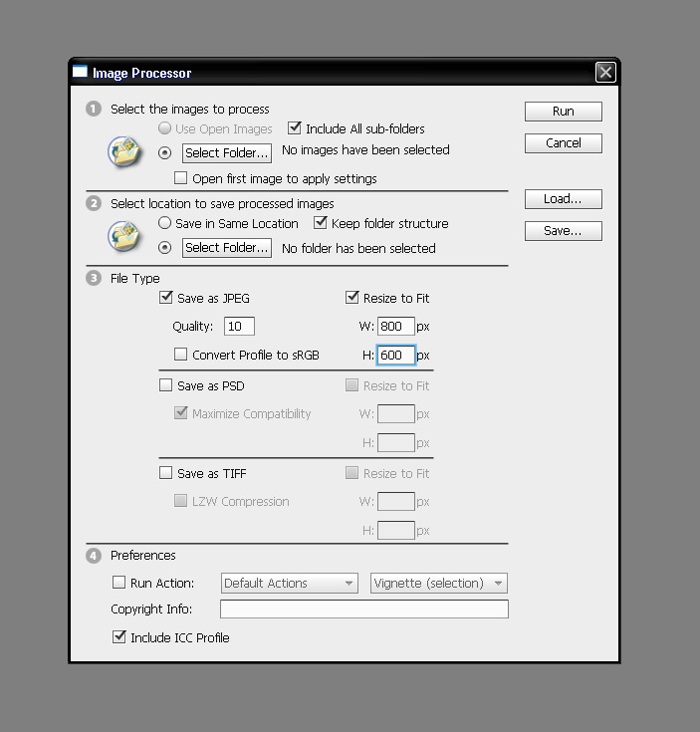Screen dimensions: 700x732
Task: Click Select Folder for save location
Action: tap(227, 248)
